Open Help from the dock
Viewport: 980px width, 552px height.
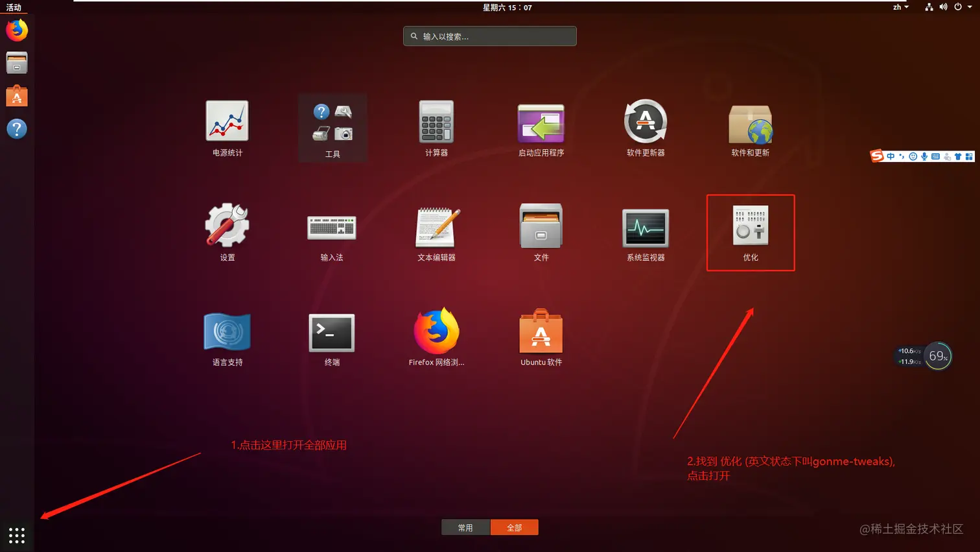(x=17, y=128)
